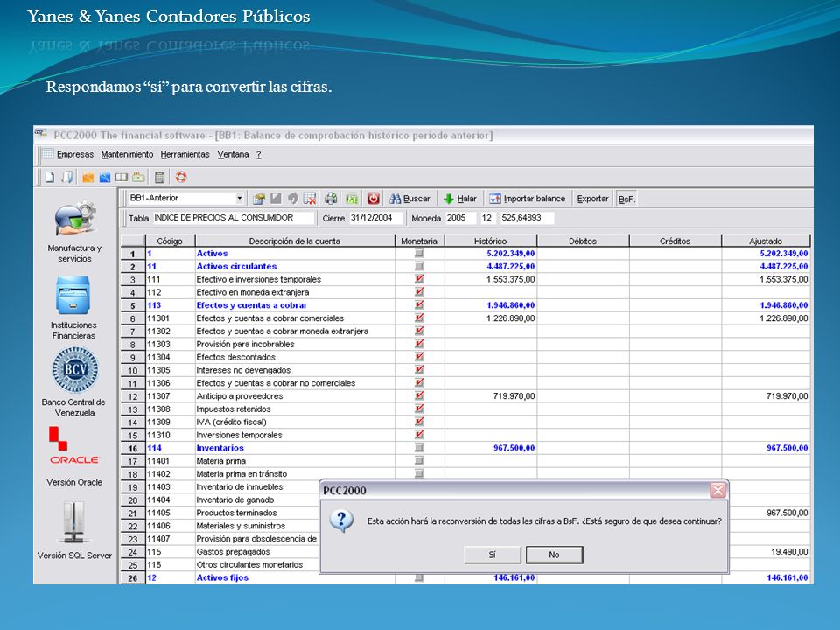Open the calculator tool icon
Image resolution: width=840 pixels, height=630 pixels.
coord(159,178)
